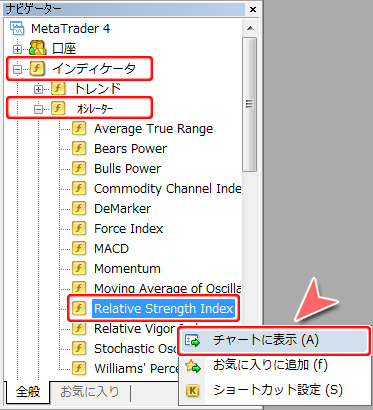373x410 pixels.
Task: Click the チャートに表示 menu icon
Action: (x=192, y=341)
